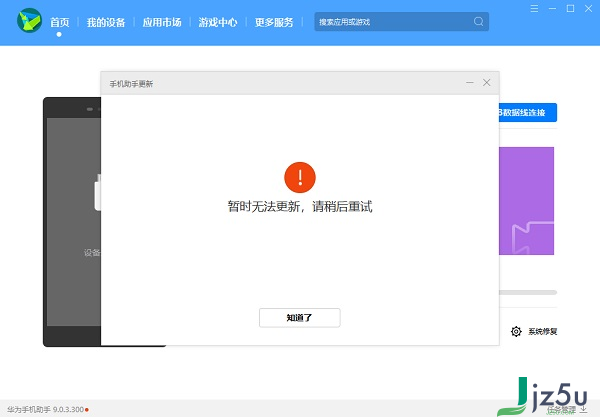Image resolution: width=600 pixels, height=417 pixels.
Task: Click the 系统修复 gear icon
Action: click(x=516, y=331)
